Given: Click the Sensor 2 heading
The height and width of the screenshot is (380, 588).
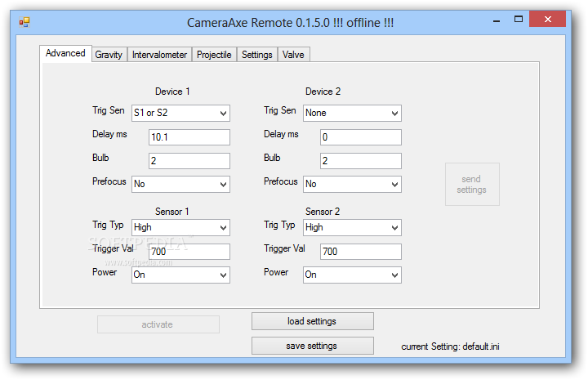Looking at the screenshot, I should tap(323, 212).
